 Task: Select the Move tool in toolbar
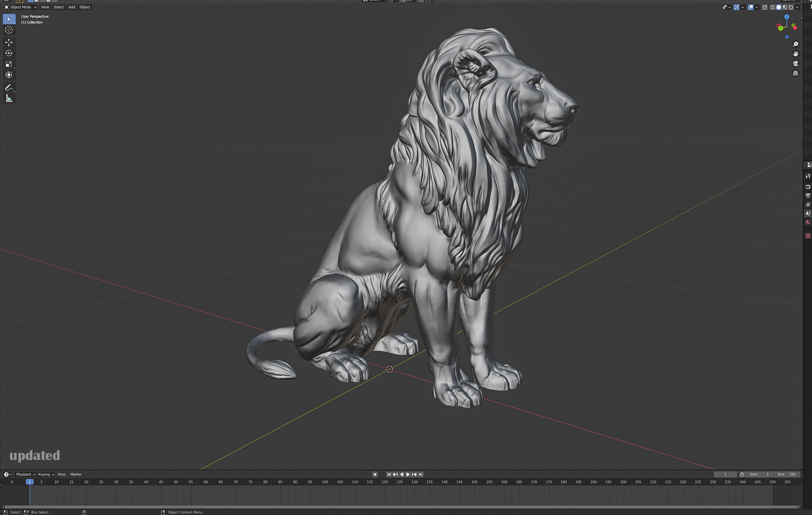[9, 43]
